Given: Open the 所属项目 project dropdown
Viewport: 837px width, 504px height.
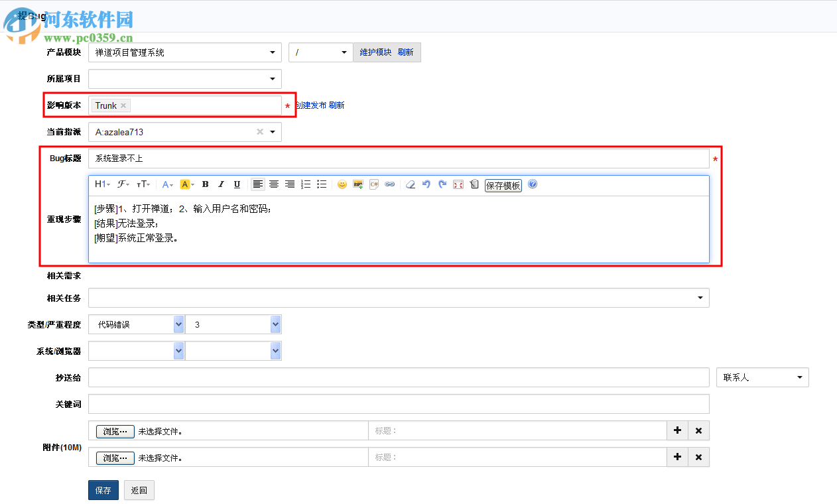Looking at the screenshot, I should [185, 79].
